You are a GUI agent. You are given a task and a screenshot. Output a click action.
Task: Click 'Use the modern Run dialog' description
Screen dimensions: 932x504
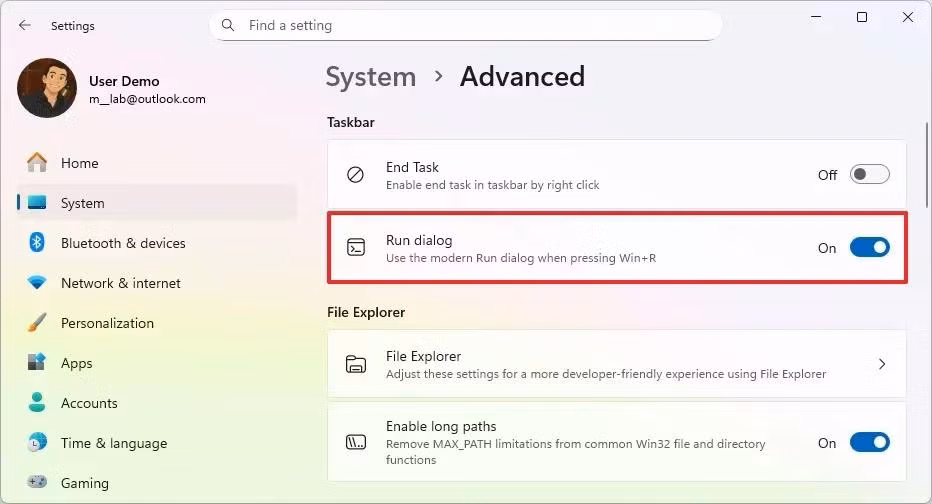coord(521,258)
